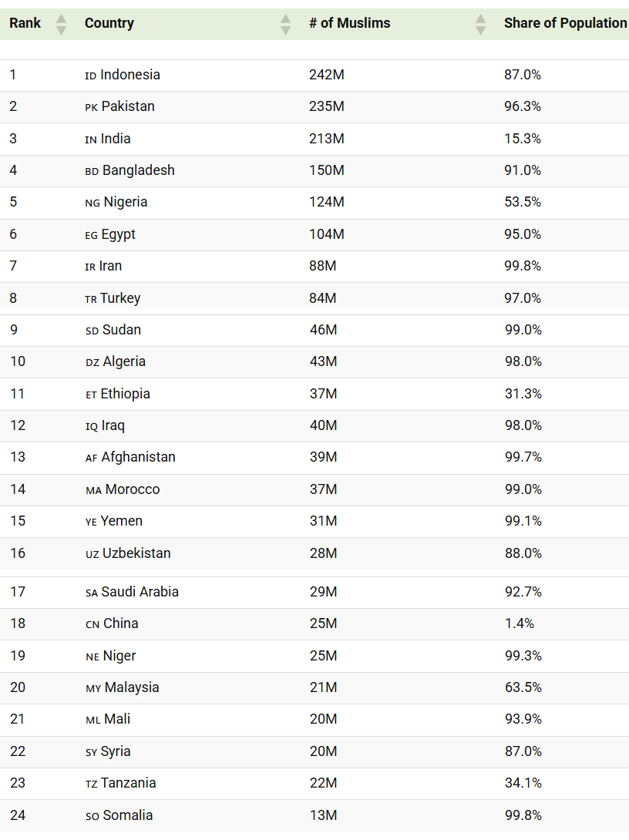The width and height of the screenshot is (629, 840).
Task: Open the Somalia country link
Action: pyautogui.click(x=127, y=815)
